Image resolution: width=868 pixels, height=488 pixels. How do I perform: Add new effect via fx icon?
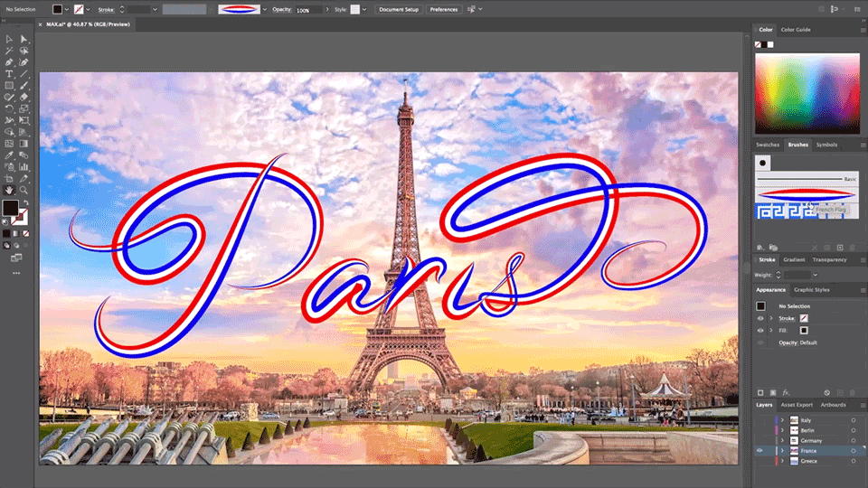click(x=786, y=392)
